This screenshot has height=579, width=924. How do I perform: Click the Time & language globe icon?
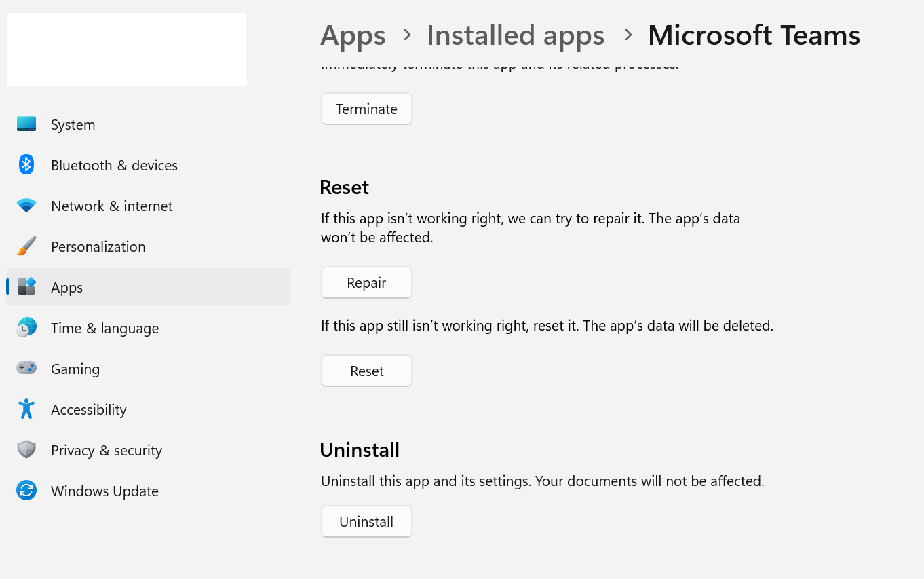tap(26, 328)
